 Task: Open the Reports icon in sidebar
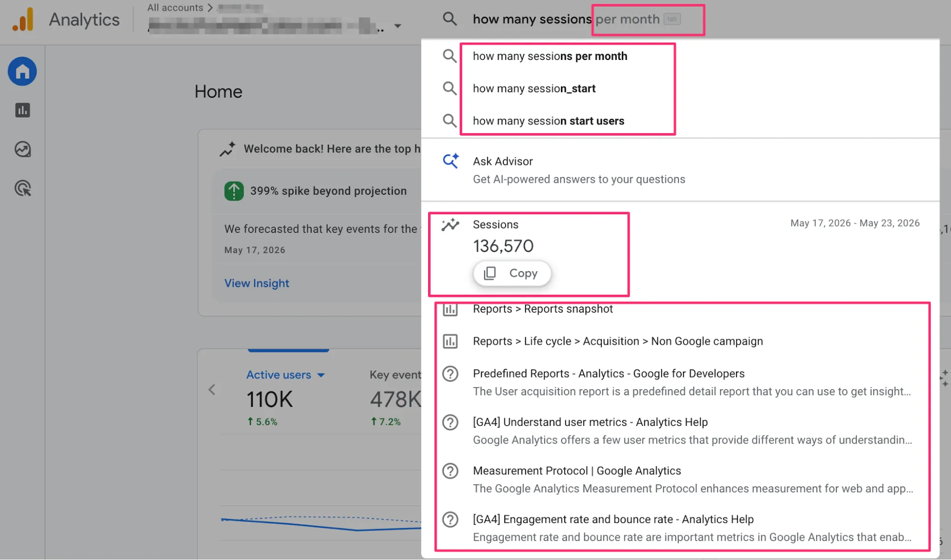tap(22, 110)
